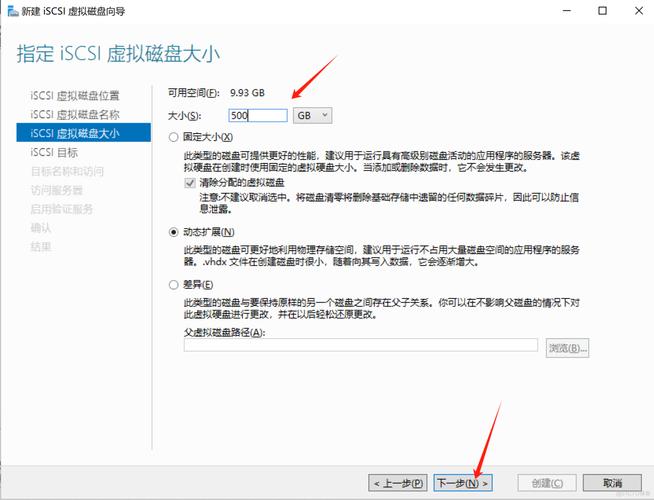Viewport: 654px width, 500px height.
Task: Click the 创建 create button
Action: click(x=547, y=483)
